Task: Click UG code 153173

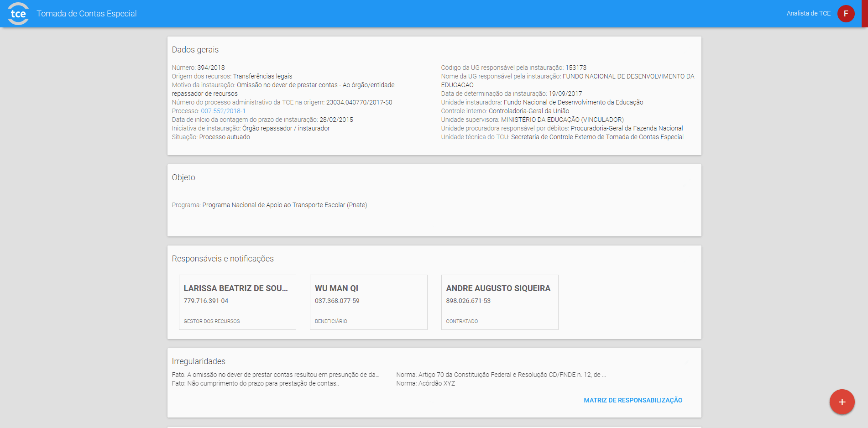Action: click(576, 68)
